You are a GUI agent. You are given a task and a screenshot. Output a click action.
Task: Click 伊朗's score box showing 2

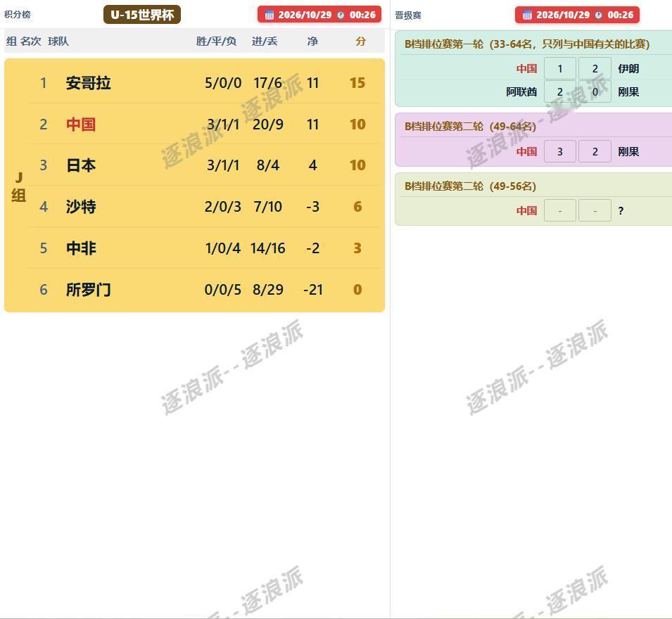[595, 68]
